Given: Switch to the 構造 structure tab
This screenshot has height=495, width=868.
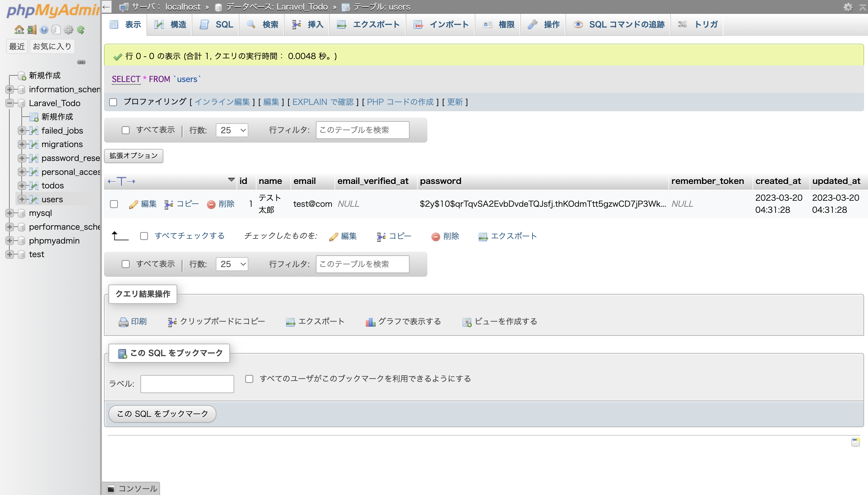Looking at the screenshot, I should [170, 24].
